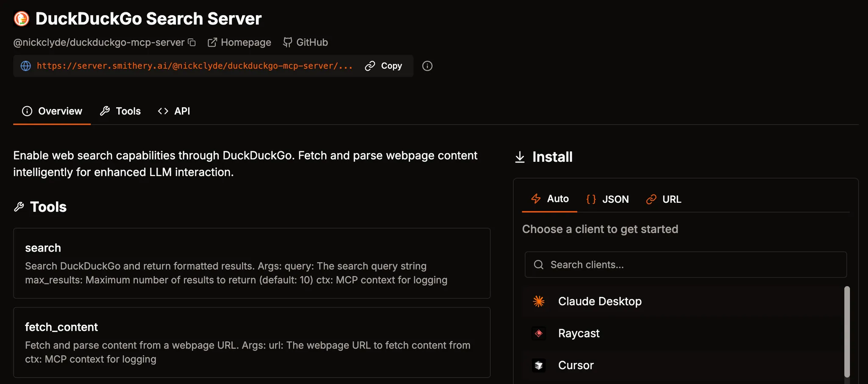Click the 'Enable web search capabilities' description

(x=245, y=164)
